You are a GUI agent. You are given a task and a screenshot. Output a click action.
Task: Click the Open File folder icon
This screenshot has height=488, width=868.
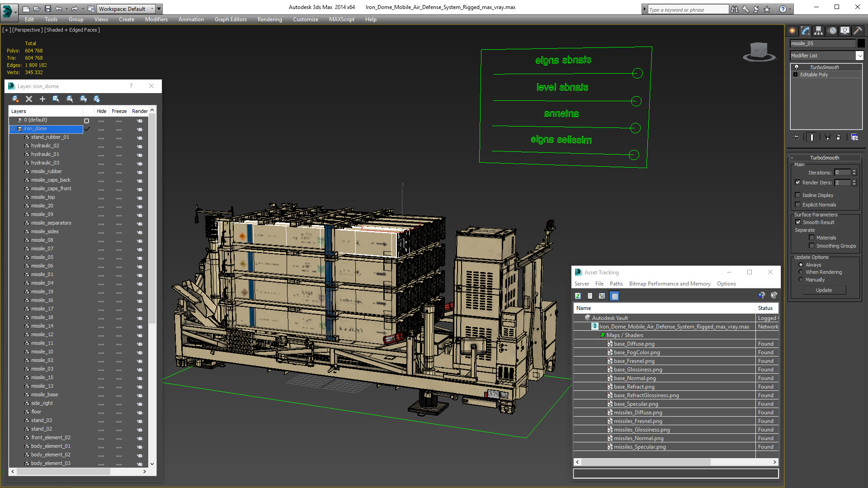click(x=37, y=9)
